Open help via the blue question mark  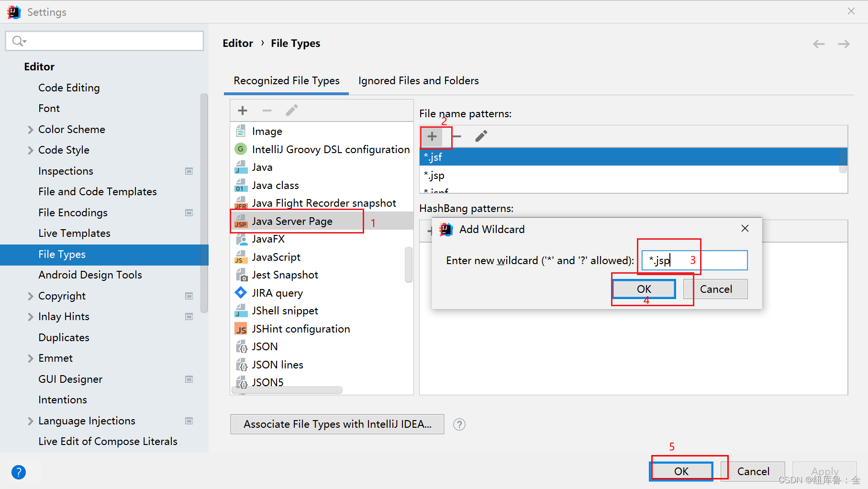pyautogui.click(x=19, y=472)
